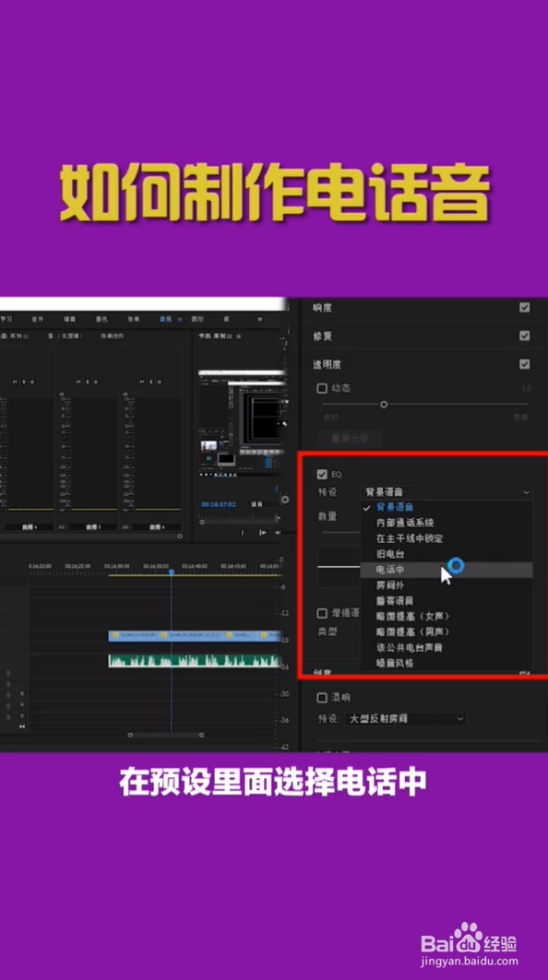Enable the 增强语音 checkbox
This screenshot has height=980, width=548.
[322, 613]
